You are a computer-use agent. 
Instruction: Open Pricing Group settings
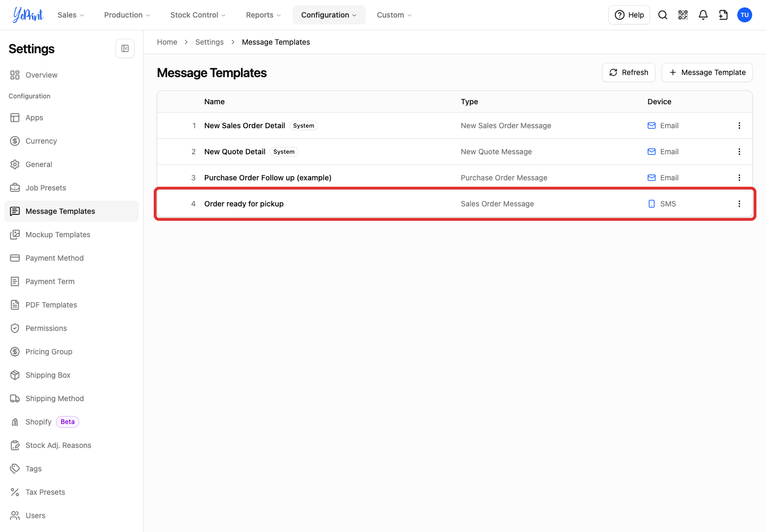tap(71, 352)
